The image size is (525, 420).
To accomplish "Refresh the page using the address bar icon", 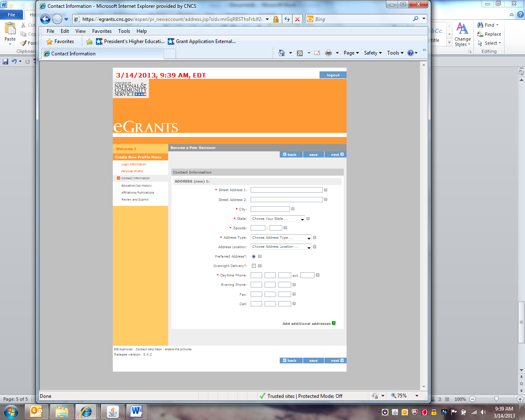I will 287,19.
